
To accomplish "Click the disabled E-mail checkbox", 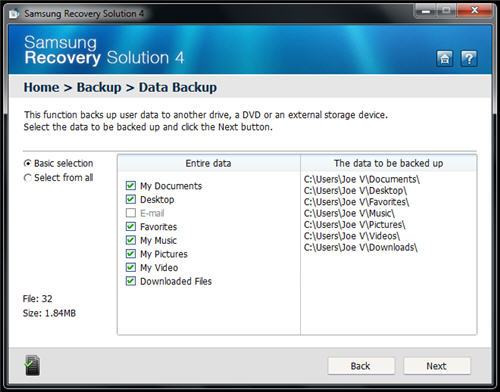I will pyautogui.click(x=131, y=213).
